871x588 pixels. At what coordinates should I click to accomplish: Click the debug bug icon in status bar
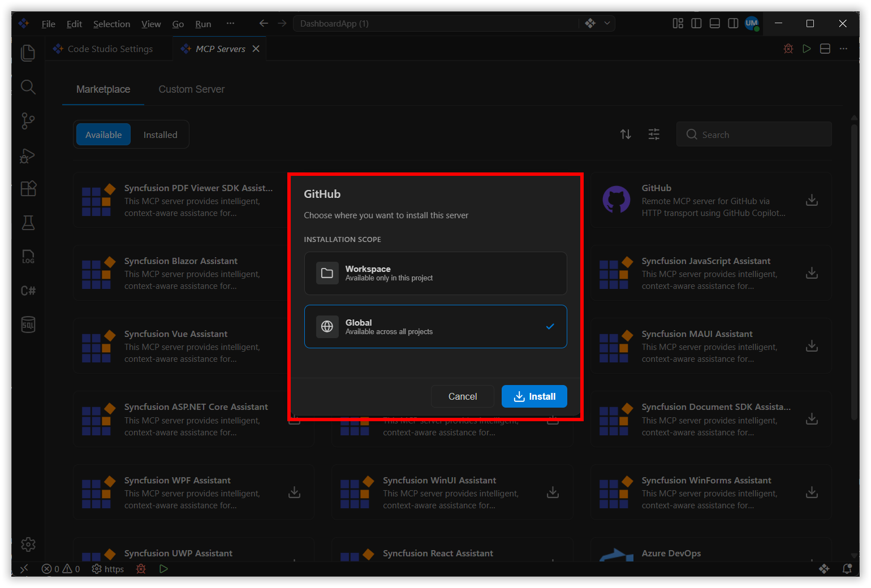click(141, 569)
